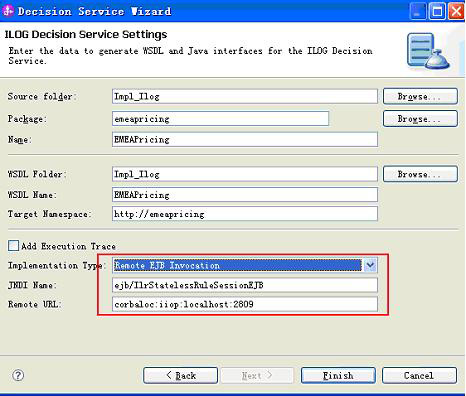Screen dimensions: 466x396
Task: Click the JNDI Name label
Action: 32,285
